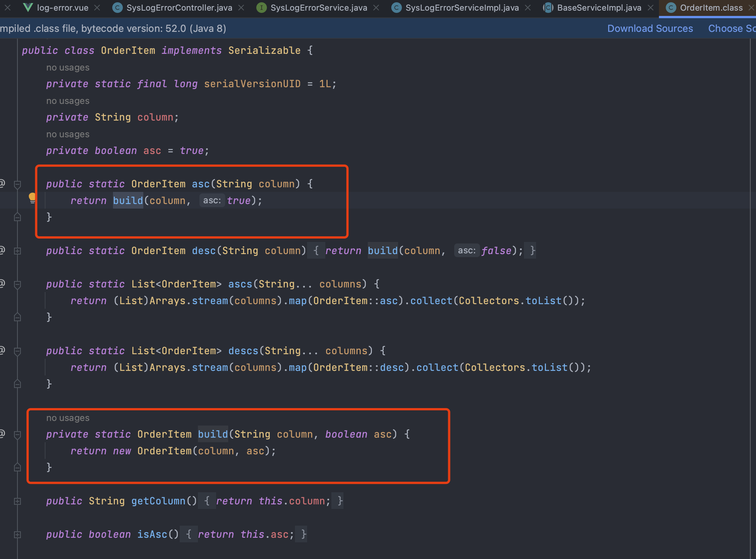The width and height of the screenshot is (756, 559).
Task: Click the class icon on OrderItem.class tab
Action: click(671, 8)
